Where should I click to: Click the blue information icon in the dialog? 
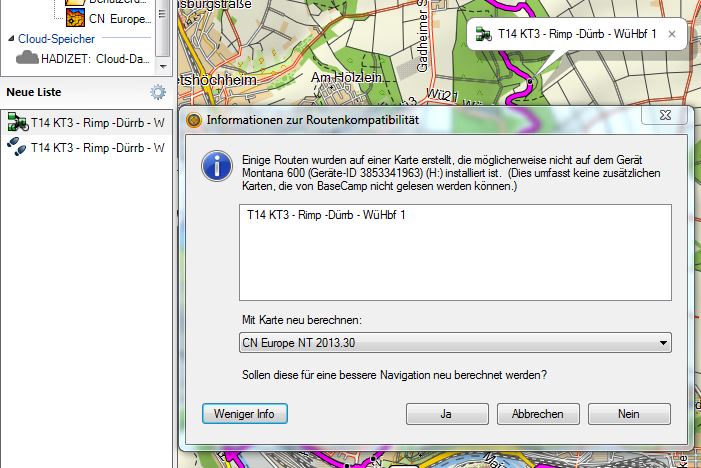[215, 165]
